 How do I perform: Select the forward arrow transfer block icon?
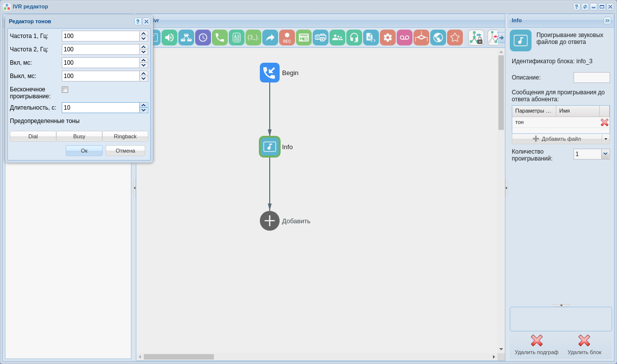[270, 38]
